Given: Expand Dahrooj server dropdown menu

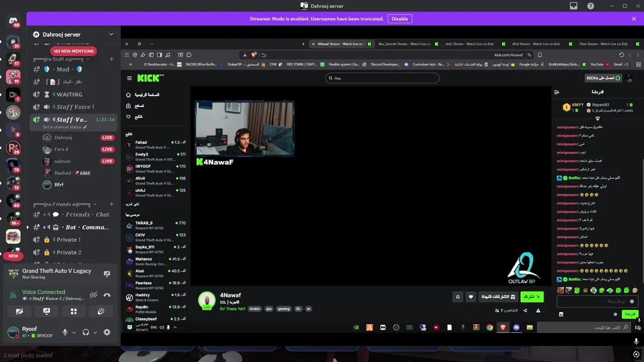Looking at the screenshot, I should coord(111,34).
